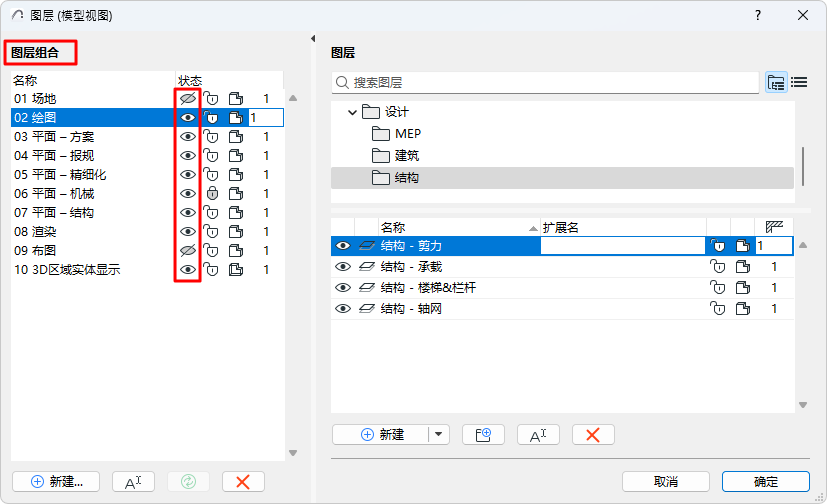Toggle eye icon of 结构 - 剪力 layer
Image resolution: width=827 pixels, height=504 pixels.
(x=343, y=246)
